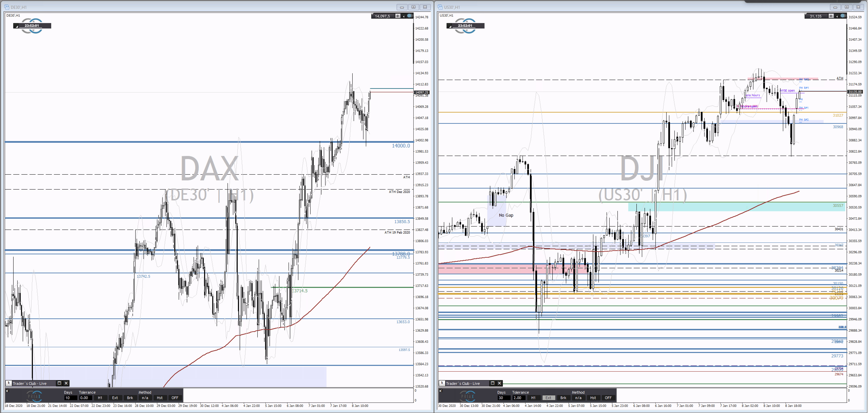Maximize Trader's Club panel in DE30 chart
This screenshot has width=868, height=413.
(59, 383)
